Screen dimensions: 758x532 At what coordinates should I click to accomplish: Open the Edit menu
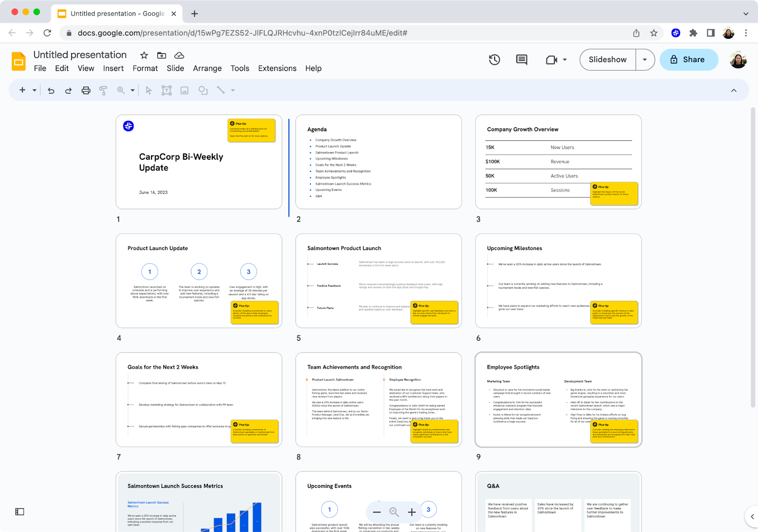tap(62, 68)
